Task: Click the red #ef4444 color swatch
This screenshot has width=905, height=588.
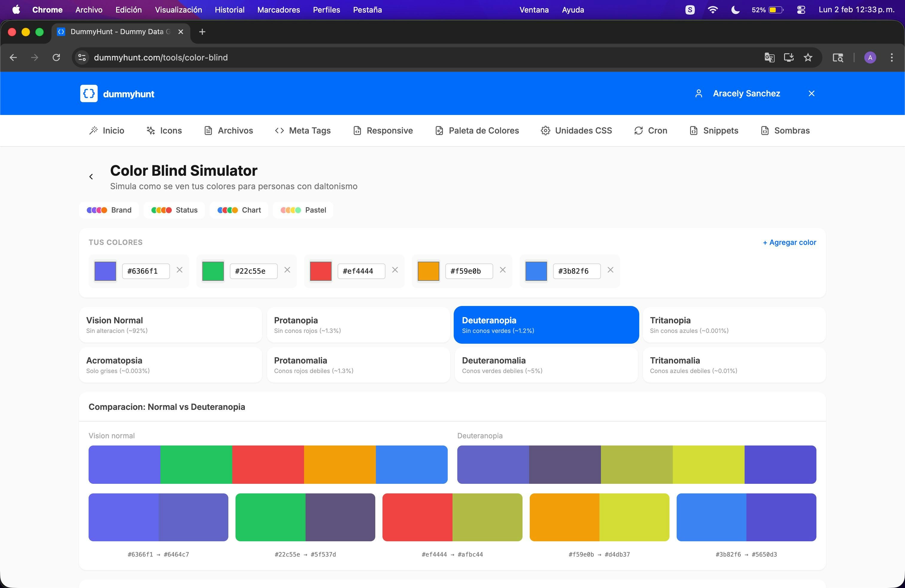Action: [x=321, y=271]
